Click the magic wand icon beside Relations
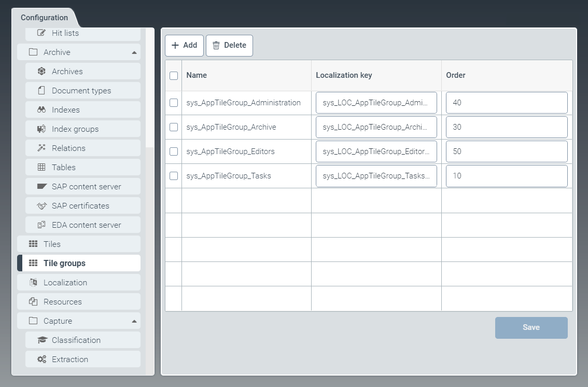This screenshot has width=588, height=387. coord(41,148)
